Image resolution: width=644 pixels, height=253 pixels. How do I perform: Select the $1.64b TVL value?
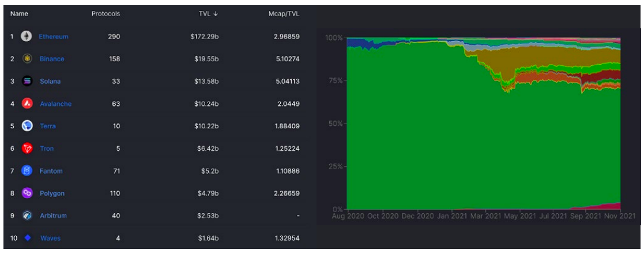tap(208, 238)
